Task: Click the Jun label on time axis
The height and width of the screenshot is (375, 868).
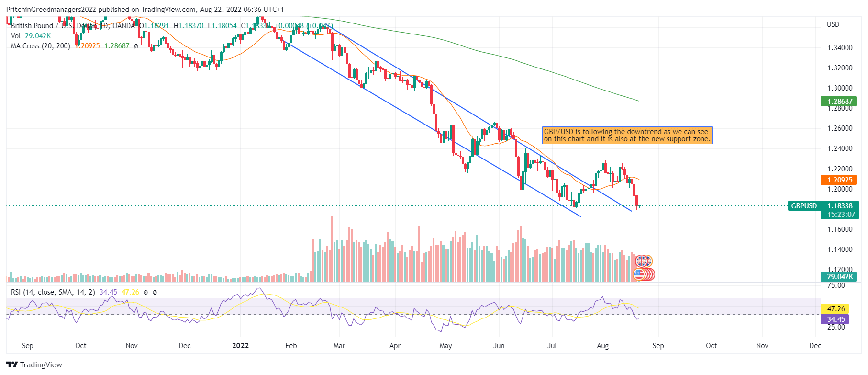Action: [499, 346]
